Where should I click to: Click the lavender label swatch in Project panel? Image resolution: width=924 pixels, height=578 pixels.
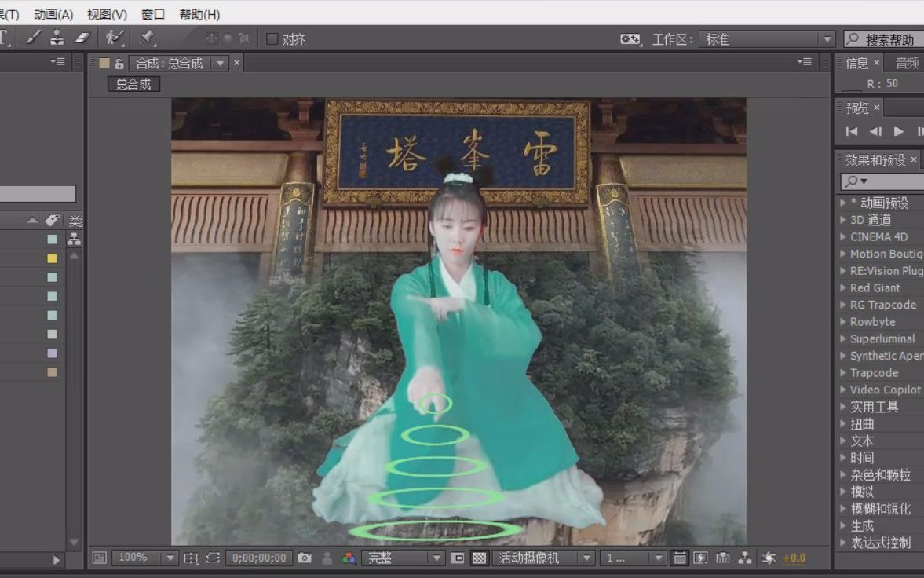[x=52, y=353]
